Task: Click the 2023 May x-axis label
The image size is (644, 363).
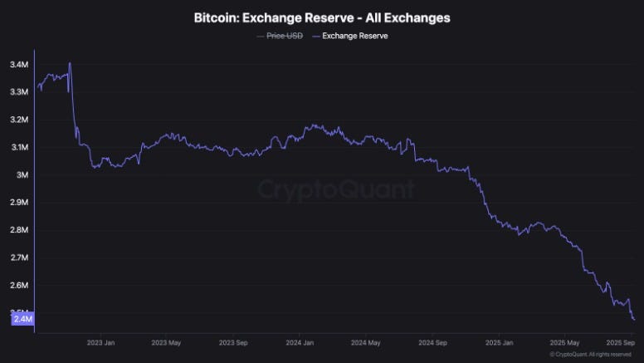Action: pyautogui.click(x=166, y=342)
